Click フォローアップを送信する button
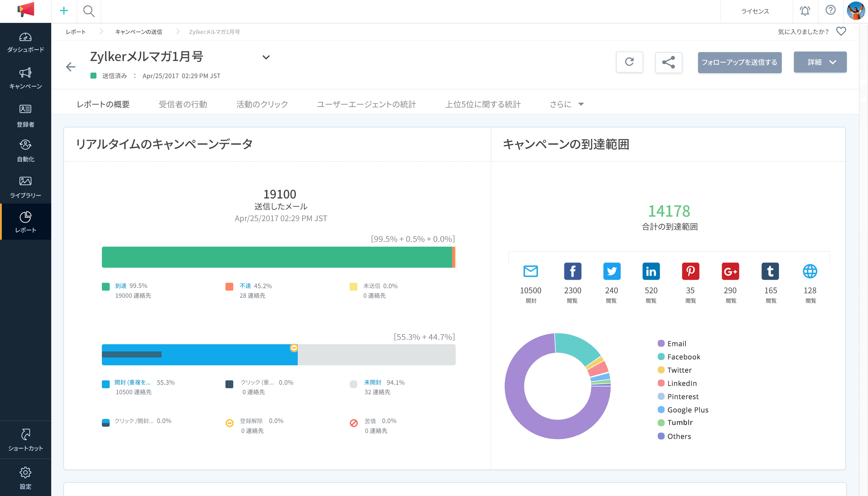868x496 pixels. pyautogui.click(x=740, y=62)
